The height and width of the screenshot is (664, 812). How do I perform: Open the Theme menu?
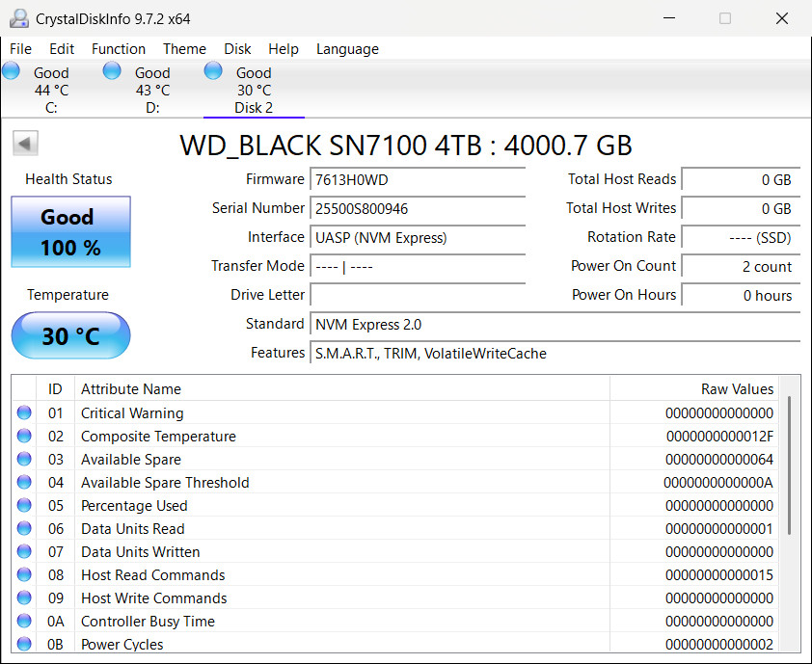184,49
